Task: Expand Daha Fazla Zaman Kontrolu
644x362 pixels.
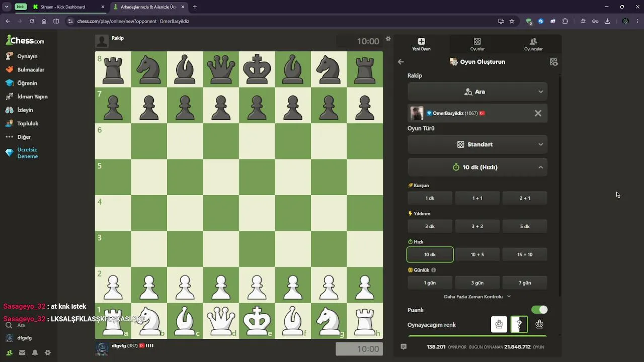Action: [x=477, y=297]
